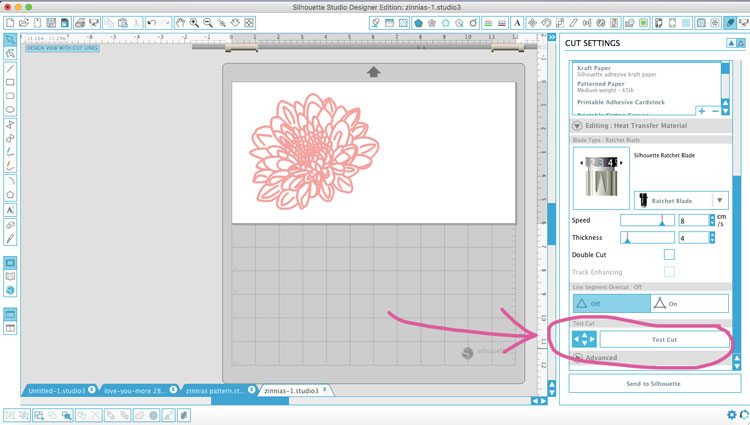Select Kraft Paper in the material list
Screen dimensions: 750x425
click(x=617, y=71)
